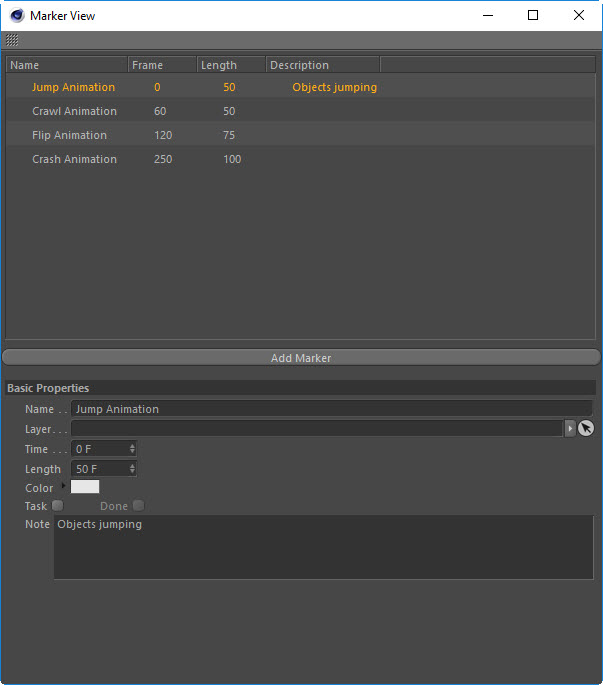Grab the dotted panel grip handle icon
Viewport: 603px width, 685px height.
coord(12,40)
